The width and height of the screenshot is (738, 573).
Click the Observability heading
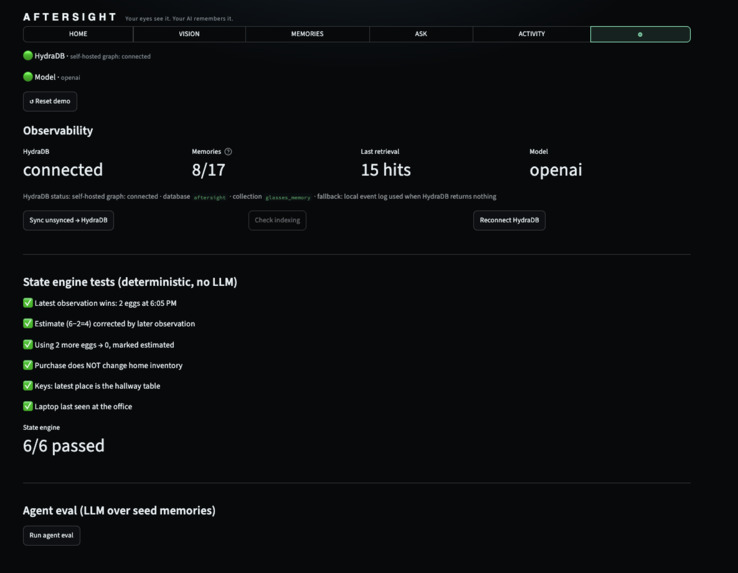pyautogui.click(x=58, y=131)
